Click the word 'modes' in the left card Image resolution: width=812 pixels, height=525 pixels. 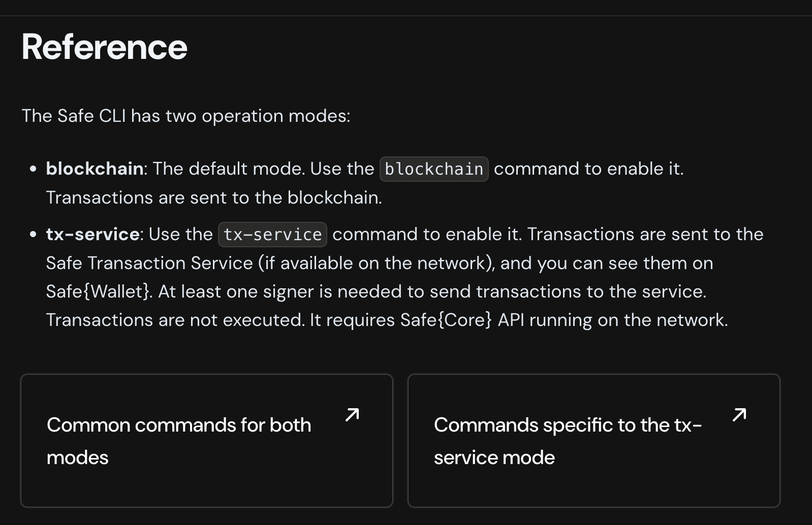point(78,457)
